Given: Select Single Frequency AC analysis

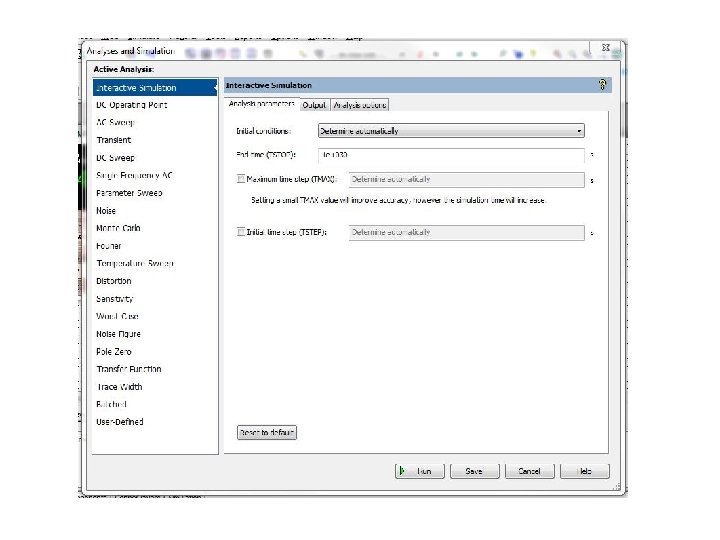Looking at the screenshot, I should coord(155,175).
